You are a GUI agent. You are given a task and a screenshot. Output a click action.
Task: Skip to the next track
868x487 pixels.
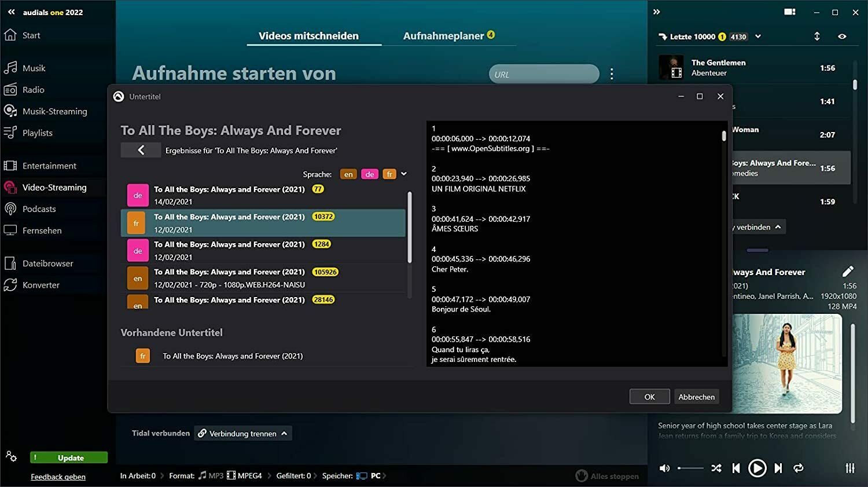(x=778, y=468)
